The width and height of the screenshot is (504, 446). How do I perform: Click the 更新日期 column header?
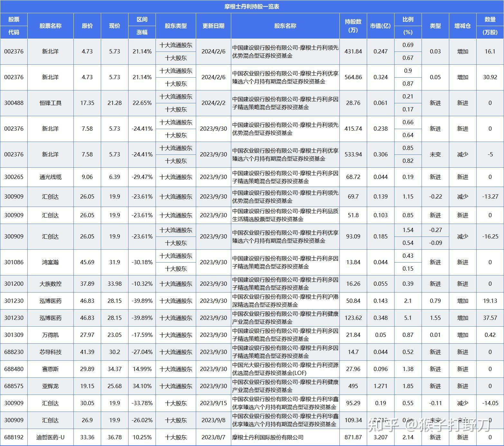click(213, 26)
